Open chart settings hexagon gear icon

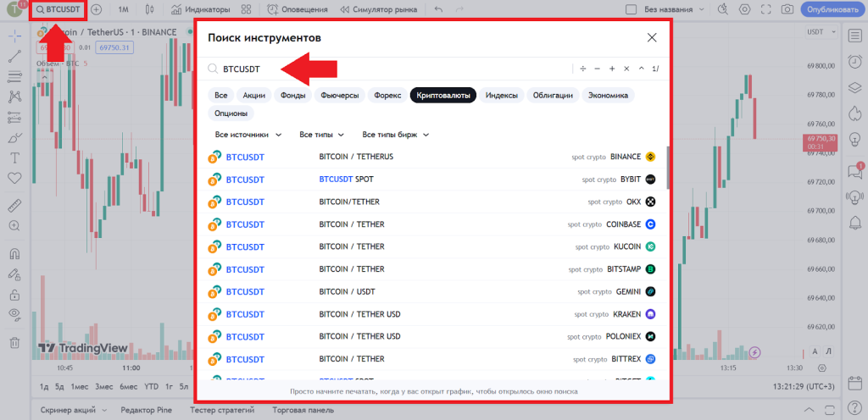click(x=744, y=9)
